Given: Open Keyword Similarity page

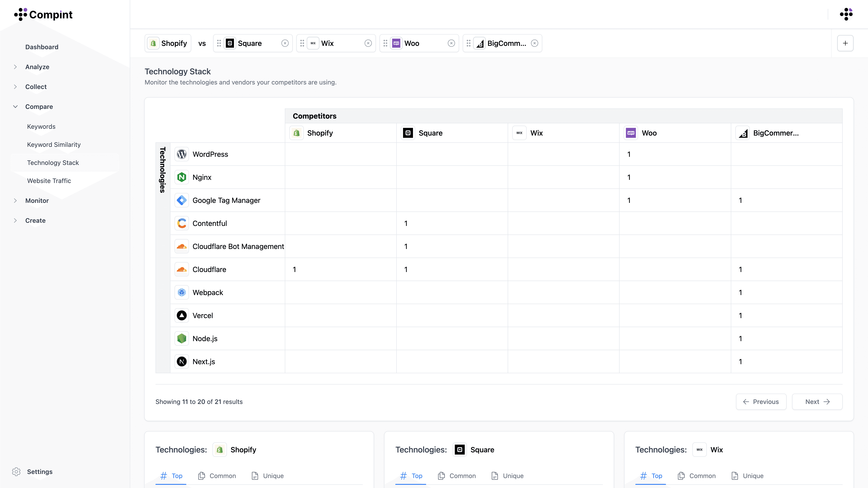Looking at the screenshot, I should click(54, 145).
